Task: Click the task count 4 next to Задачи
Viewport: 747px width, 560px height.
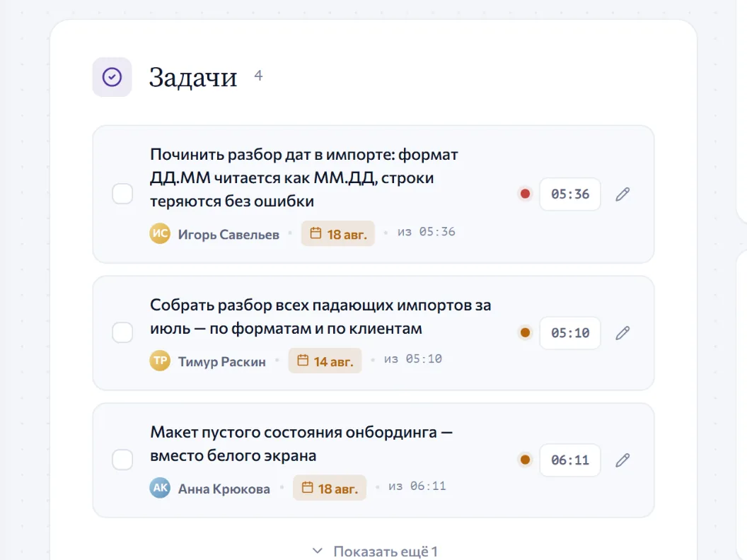Action: pyautogui.click(x=258, y=75)
